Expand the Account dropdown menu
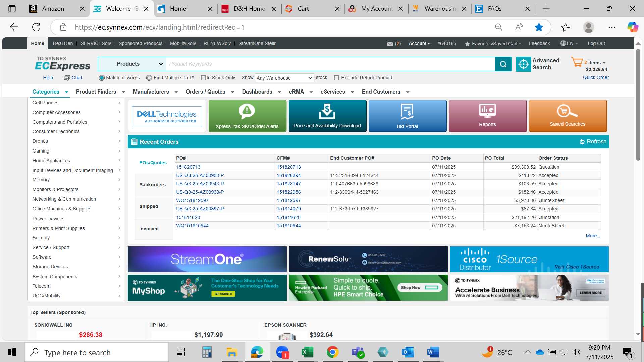644x362 pixels. tap(419, 43)
